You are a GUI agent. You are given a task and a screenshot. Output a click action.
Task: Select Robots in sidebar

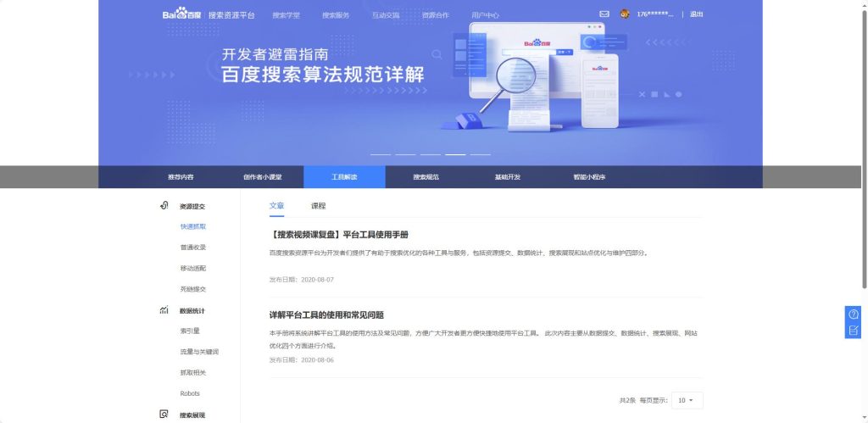[x=190, y=393]
